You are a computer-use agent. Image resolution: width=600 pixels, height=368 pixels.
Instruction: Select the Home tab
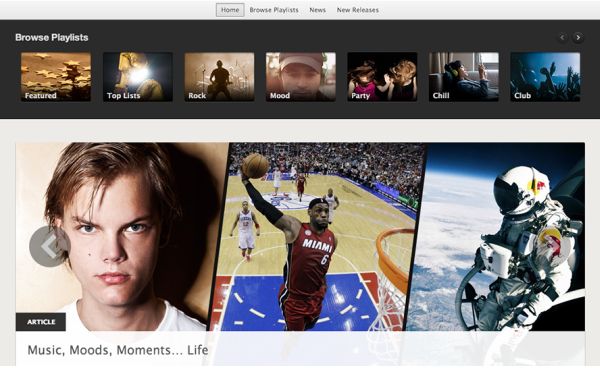pyautogui.click(x=230, y=10)
